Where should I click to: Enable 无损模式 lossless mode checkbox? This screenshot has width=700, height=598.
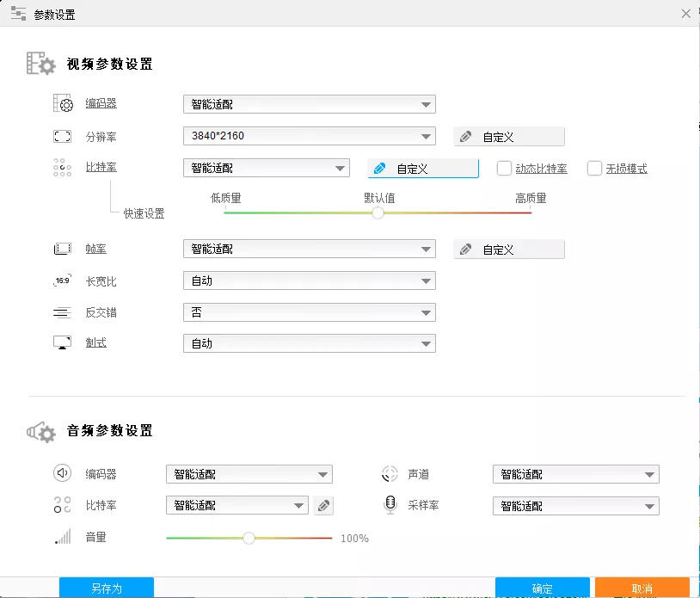pyautogui.click(x=594, y=168)
